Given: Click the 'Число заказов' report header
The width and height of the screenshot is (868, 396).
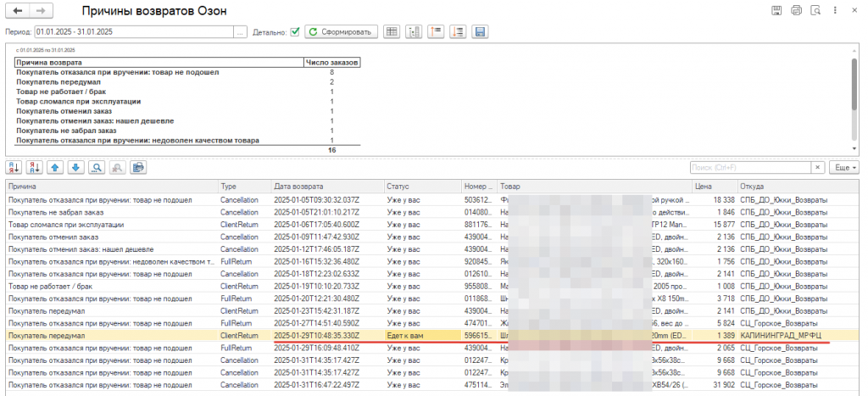Looking at the screenshot, I should click(x=332, y=63).
